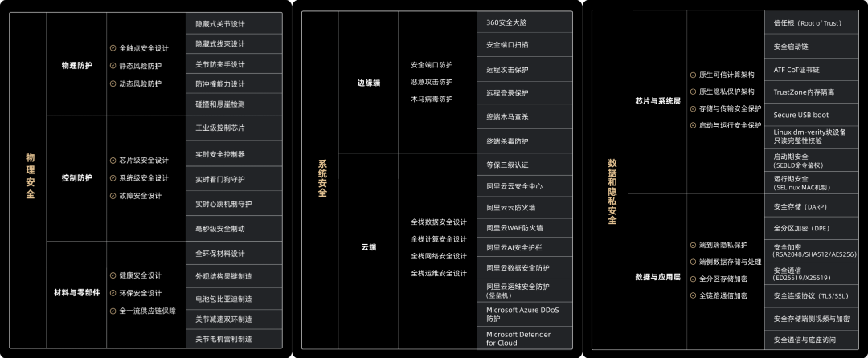Select the Microsoft Defender for Cloud cell
Screen dimensions: 868x358
click(x=525, y=338)
